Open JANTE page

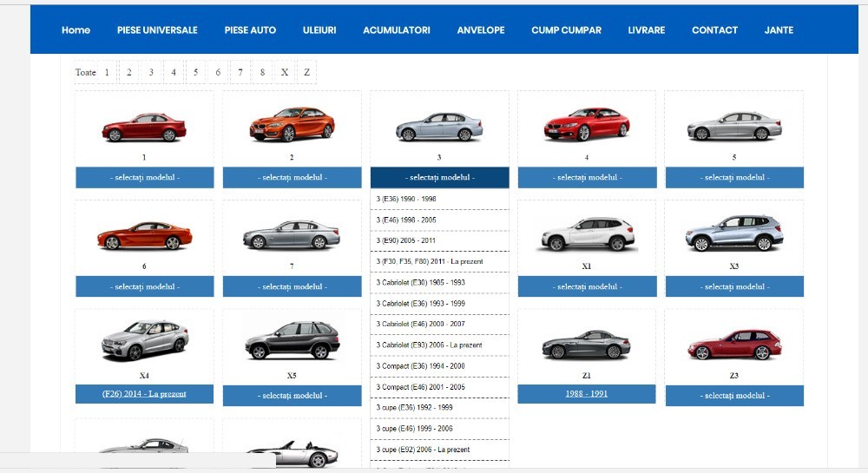(779, 30)
